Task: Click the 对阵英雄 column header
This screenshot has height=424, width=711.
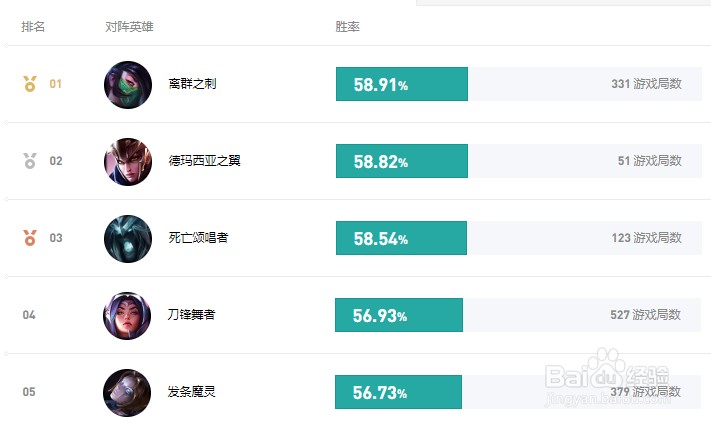Action: [x=129, y=27]
